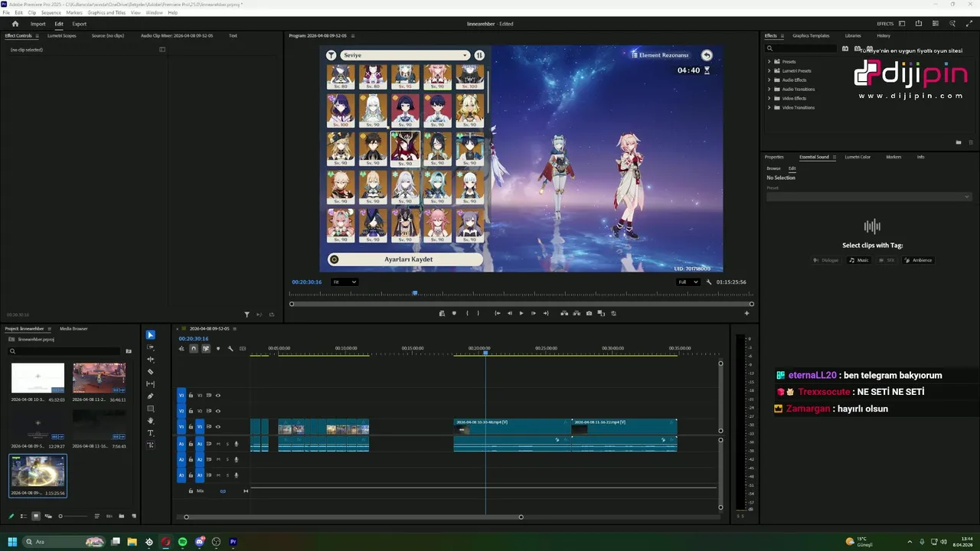The image size is (980, 551).
Task: Select the Ripple Edit tool
Action: point(150,359)
